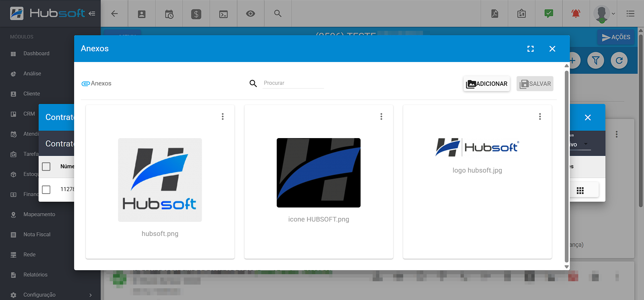Screen dimensions: 644x300
Task: Open the icone HUBSOFT.png thumbnail
Action: 319,173
